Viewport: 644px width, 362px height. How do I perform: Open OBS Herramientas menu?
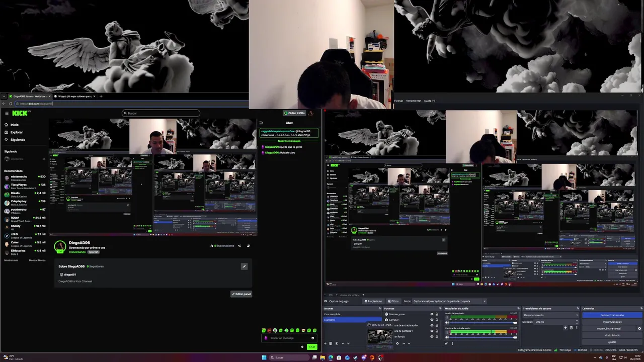pos(413,101)
